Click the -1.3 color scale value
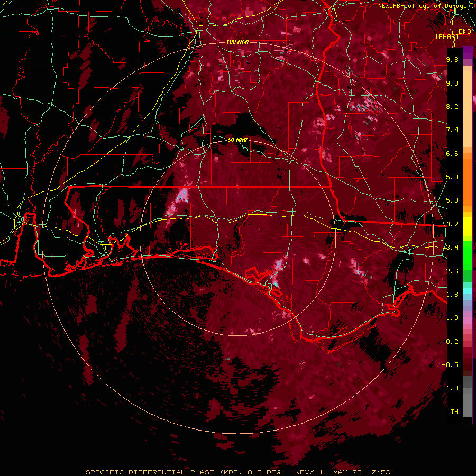This screenshot has width=476, height=476. point(450,388)
